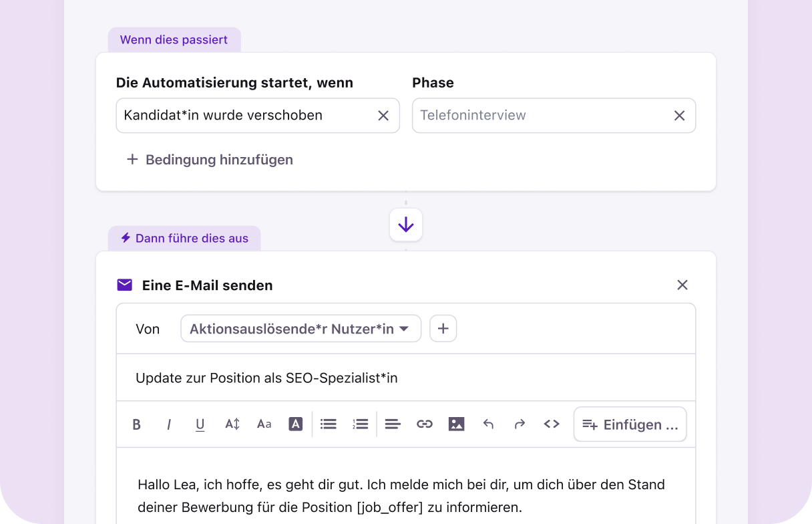Open the 'Einfügen' placeholder menu
The width and height of the screenshot is (812, 524).
point(630,424)
